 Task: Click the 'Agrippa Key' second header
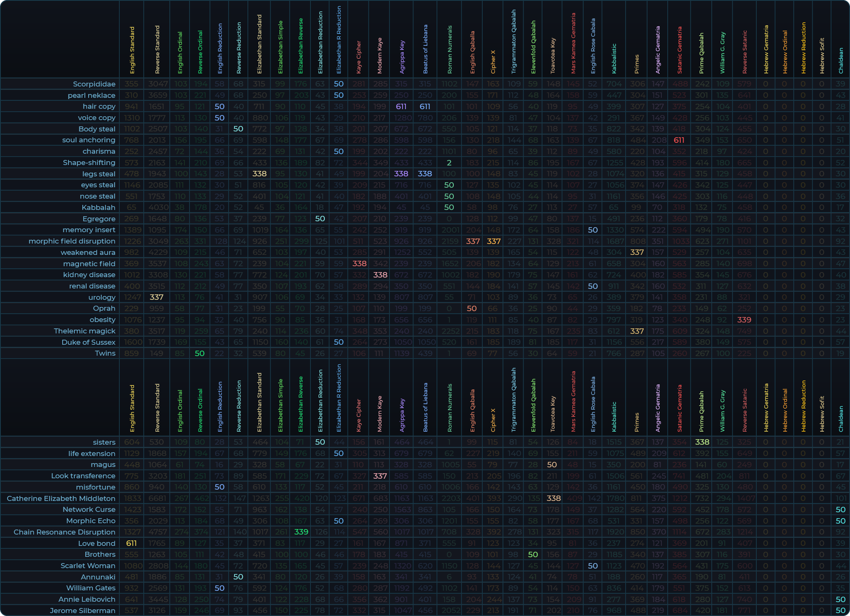click(402, 415)
